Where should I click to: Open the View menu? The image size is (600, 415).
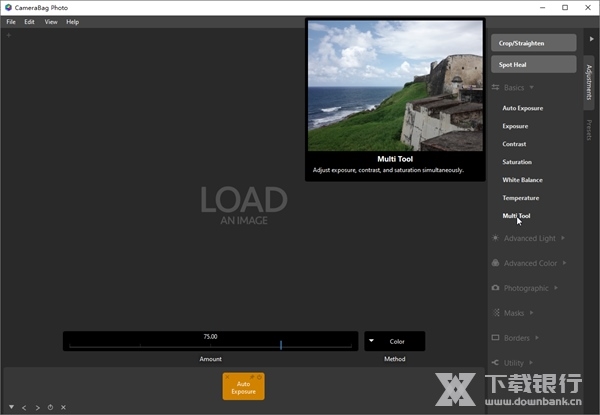(50, 21)
